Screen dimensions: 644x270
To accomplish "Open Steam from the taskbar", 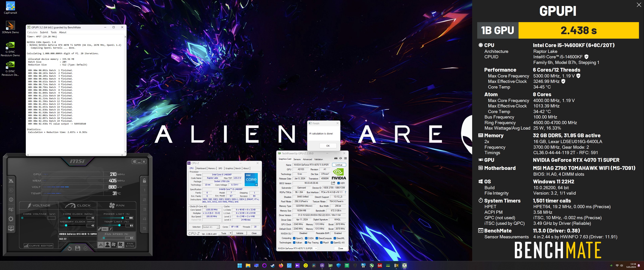I will point(273,265).
